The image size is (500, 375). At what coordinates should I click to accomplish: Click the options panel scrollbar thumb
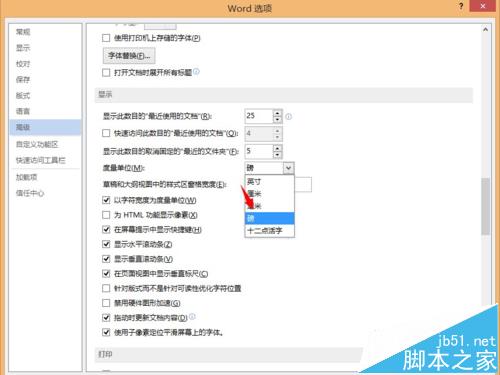486,207
